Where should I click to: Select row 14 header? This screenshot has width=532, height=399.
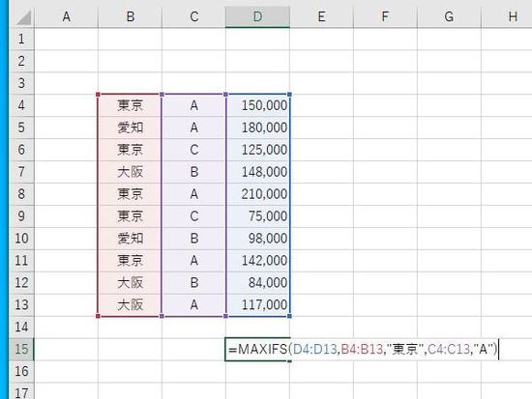(x=21, y=327)
